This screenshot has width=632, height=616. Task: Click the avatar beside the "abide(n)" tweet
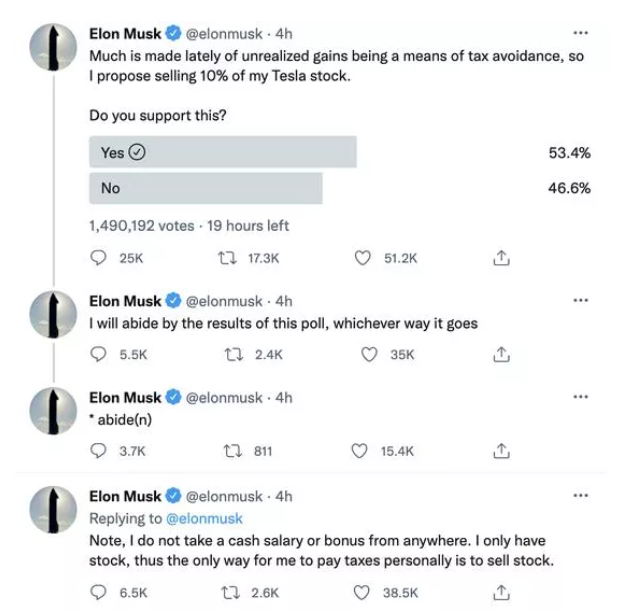(x=51, y=411)
